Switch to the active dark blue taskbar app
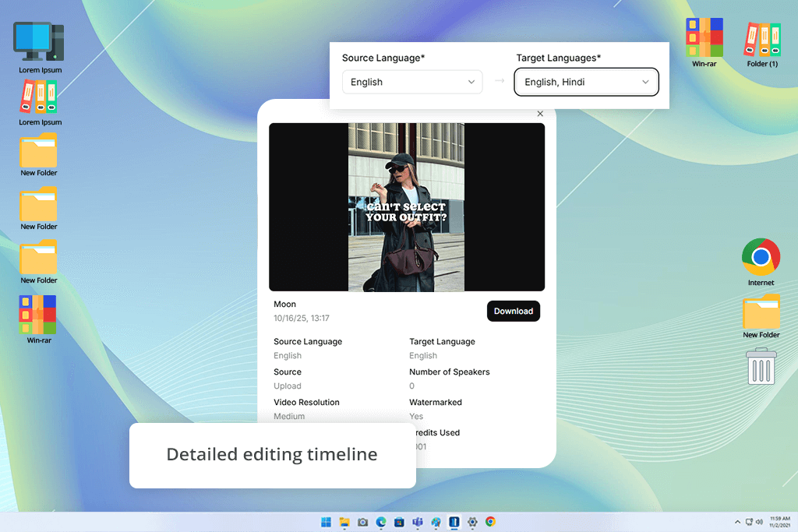This screenshot has width=798, height=532. point(454,522)
